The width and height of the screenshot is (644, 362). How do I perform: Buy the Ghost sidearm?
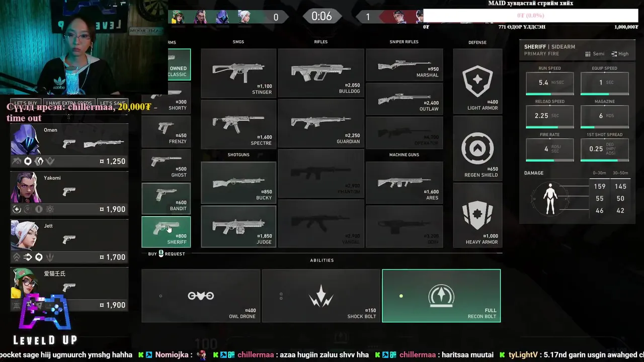point(166,165)
